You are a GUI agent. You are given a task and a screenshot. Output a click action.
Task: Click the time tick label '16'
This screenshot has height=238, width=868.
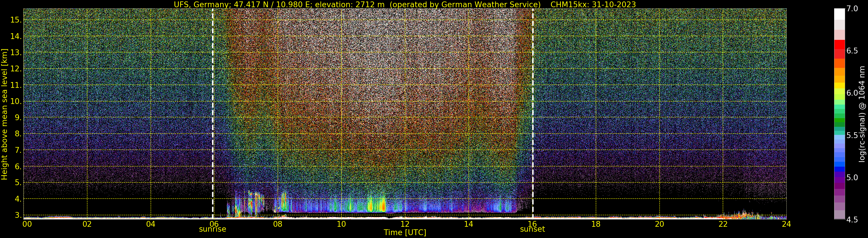[x=532, y=224]
